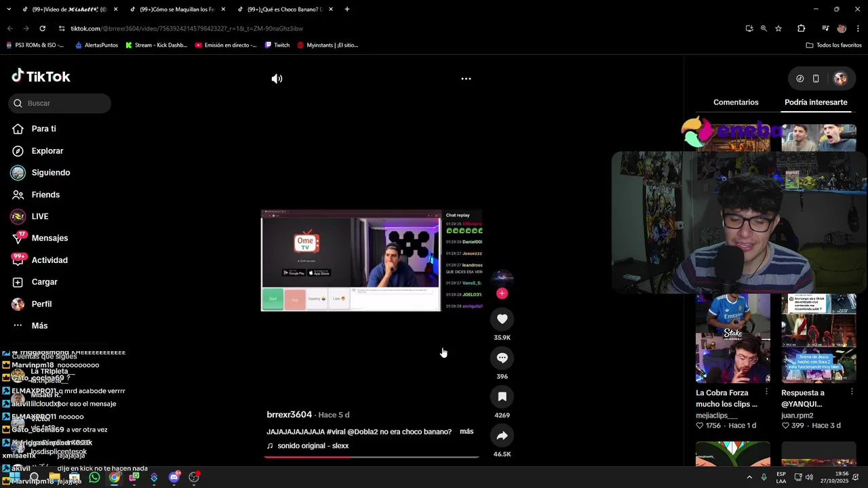The width and height of the screenshot is (868, 488).
Task: Expand the caption with más
Action: (467, 432)
